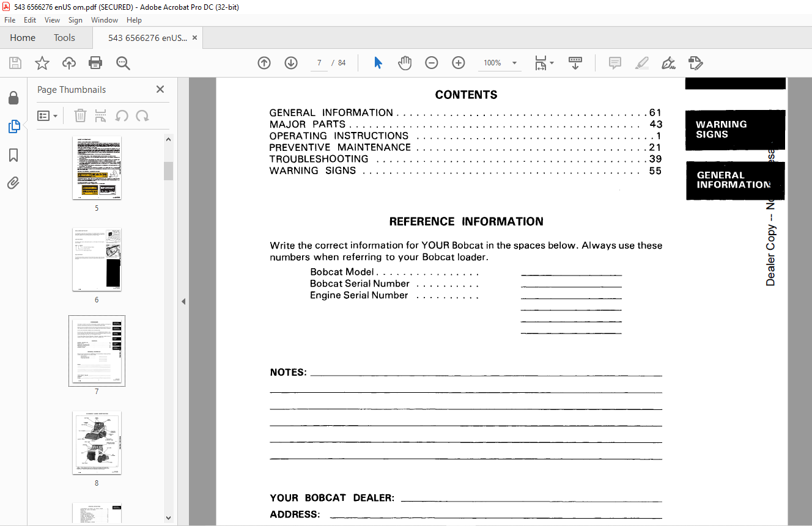Activate the Hand pan tool
This screenshot has width=812, height=526.
click(405, 63)
